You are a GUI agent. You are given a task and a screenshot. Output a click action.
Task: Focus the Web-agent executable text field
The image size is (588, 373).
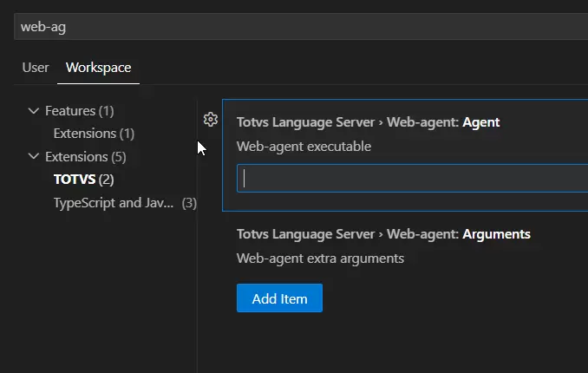point(413,178)
